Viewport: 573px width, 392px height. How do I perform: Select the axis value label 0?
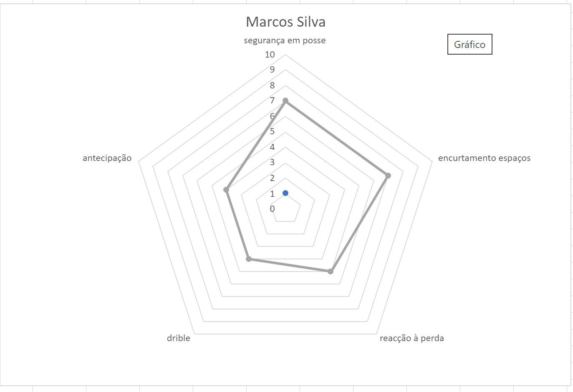[272, 209]
